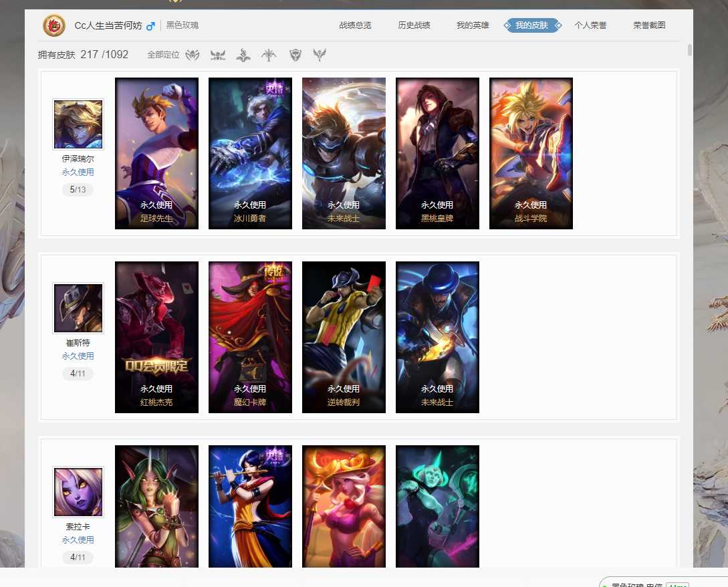Filter skins by tank shield icon
Viewport: 728px width, 587px height.
[x=295, y=55]
